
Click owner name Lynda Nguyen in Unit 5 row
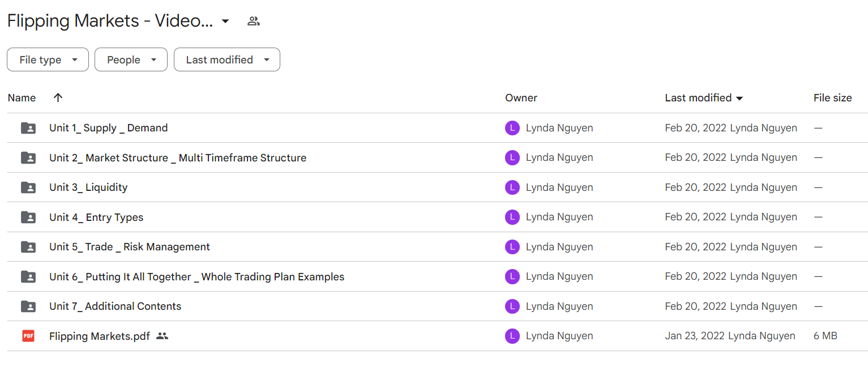click(x=559, y=247)
